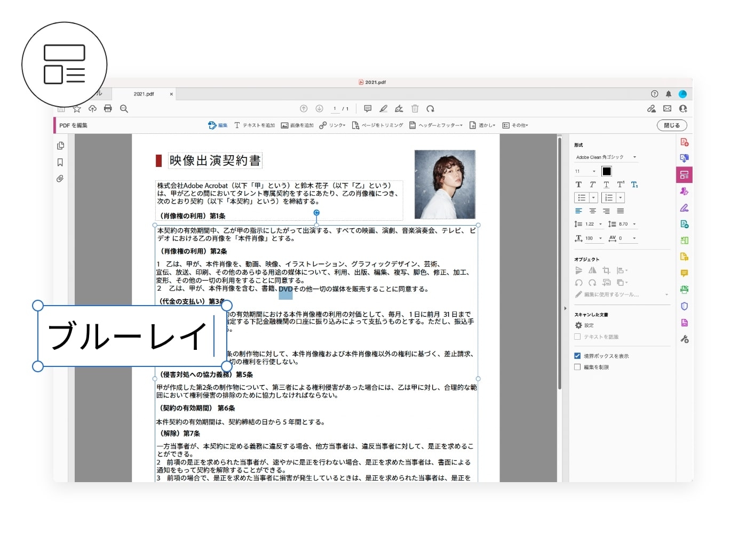Click the bookmark star icon in the toolbar
The height and width of the screenshot is (560, 747).
(77, 109)
